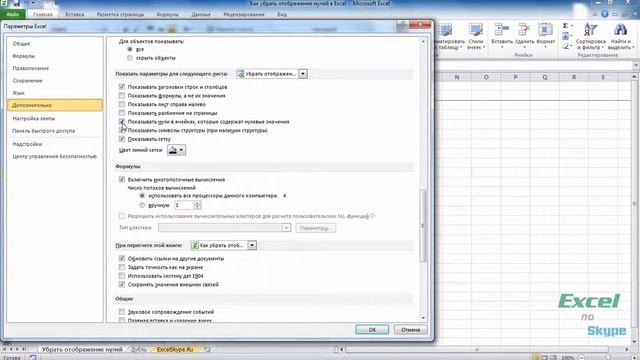
Task: Select show all objects radio button
Action: tap(130, 49)
